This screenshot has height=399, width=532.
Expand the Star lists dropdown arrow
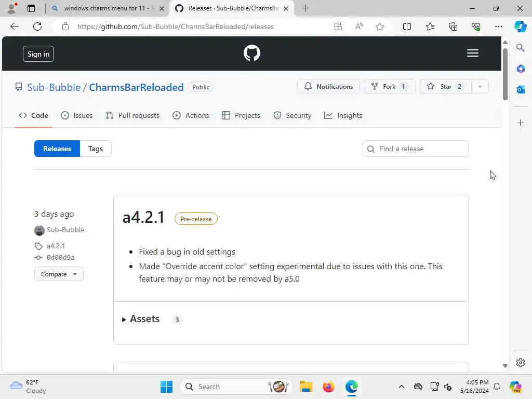point(480,87)
